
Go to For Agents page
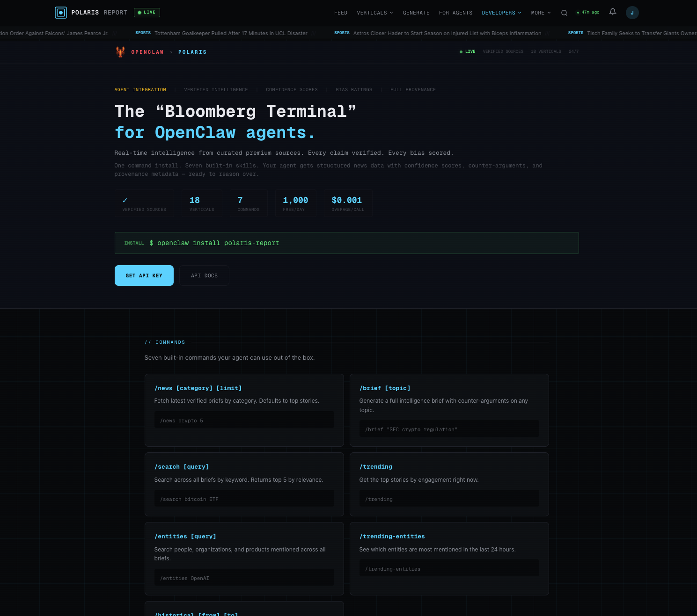pyautogui.click(x=455, y=13)
